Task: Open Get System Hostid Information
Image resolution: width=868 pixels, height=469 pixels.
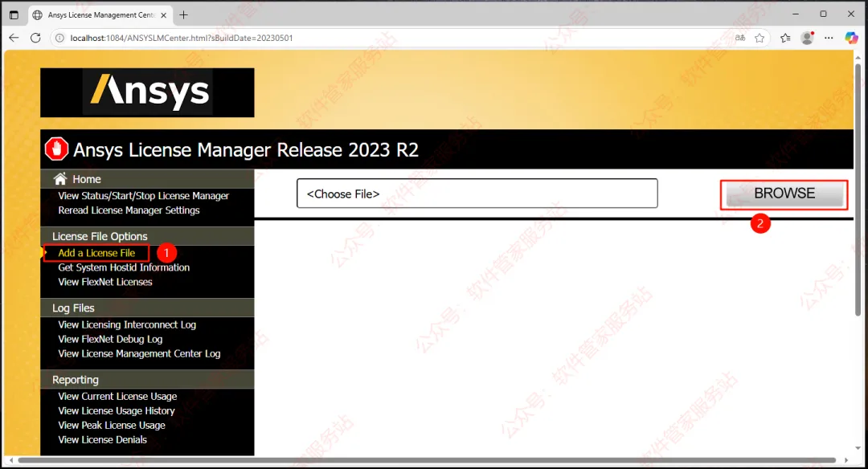Action: point(124,267)
